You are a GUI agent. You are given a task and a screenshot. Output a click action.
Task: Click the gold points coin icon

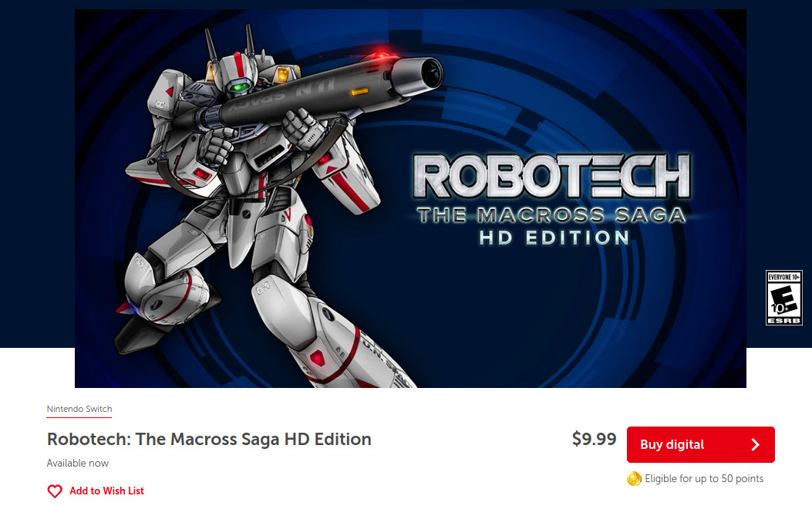pyautogui.click(x=634, y=479)
